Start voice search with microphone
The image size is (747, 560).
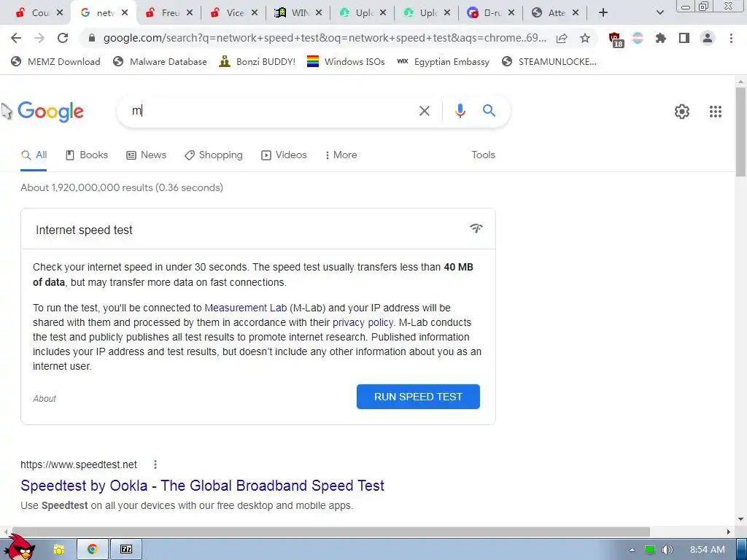[460, 111]
